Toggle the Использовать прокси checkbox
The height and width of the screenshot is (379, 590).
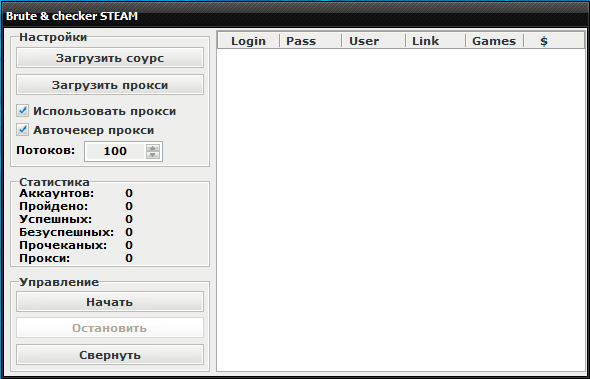point(23,111)
